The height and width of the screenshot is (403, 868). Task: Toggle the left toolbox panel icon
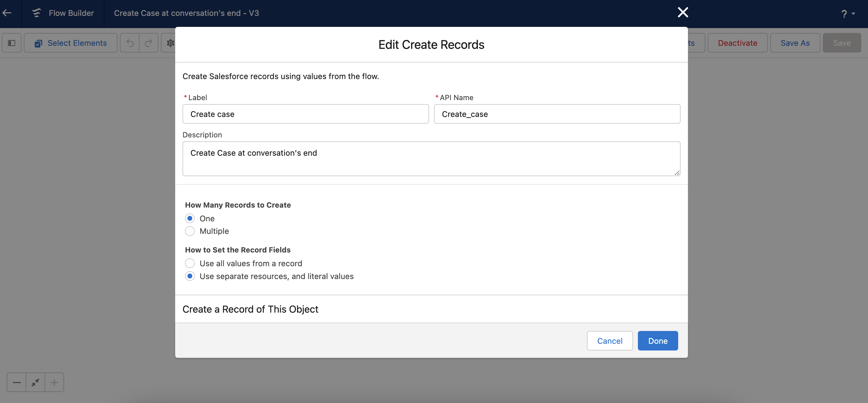coord(12,43)
